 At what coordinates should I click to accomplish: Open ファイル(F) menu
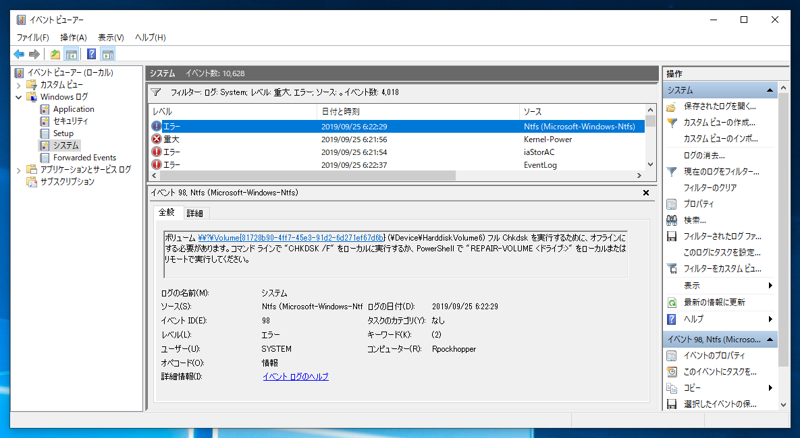tap(33, 37)
